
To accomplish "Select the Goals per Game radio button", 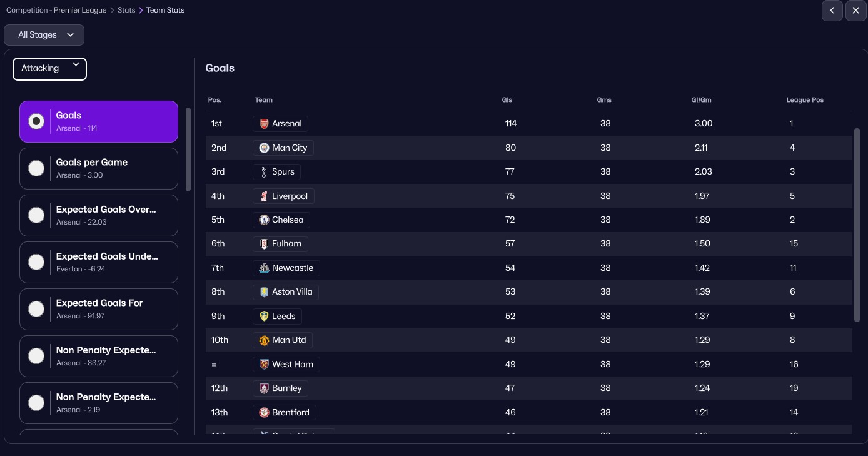I will coord(36,168).
